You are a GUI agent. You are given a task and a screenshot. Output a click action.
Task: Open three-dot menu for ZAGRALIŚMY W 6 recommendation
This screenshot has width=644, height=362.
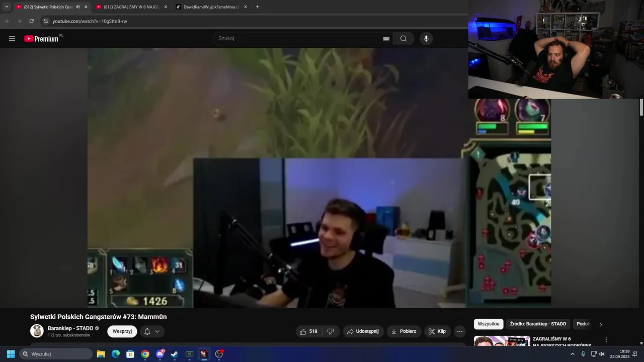click(606, 340)
